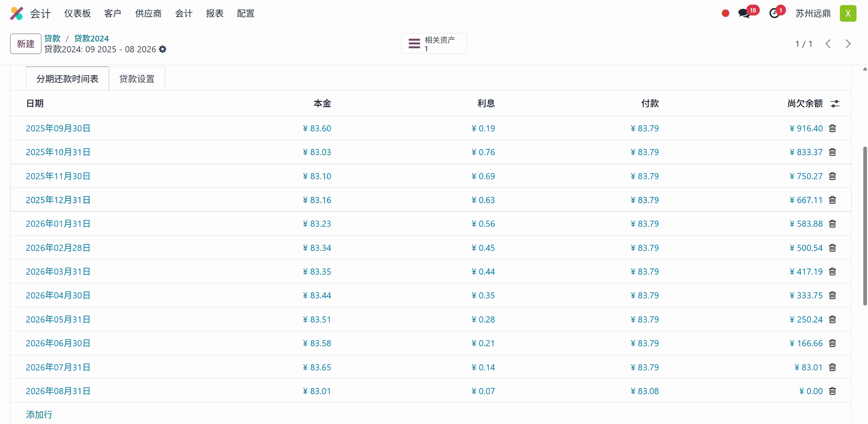Click the Odoo accounting app logo
Viewport: 868px width, 424px height.
17,14
